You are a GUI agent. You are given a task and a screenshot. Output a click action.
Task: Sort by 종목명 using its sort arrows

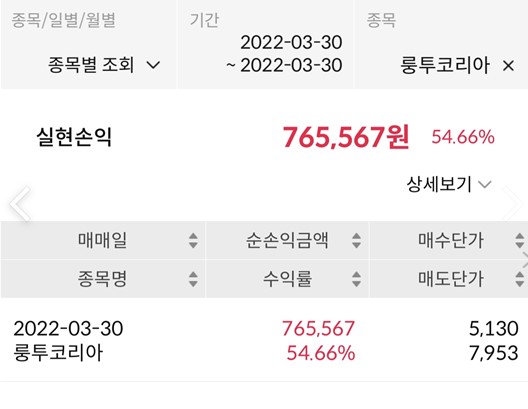pos(193,279)
